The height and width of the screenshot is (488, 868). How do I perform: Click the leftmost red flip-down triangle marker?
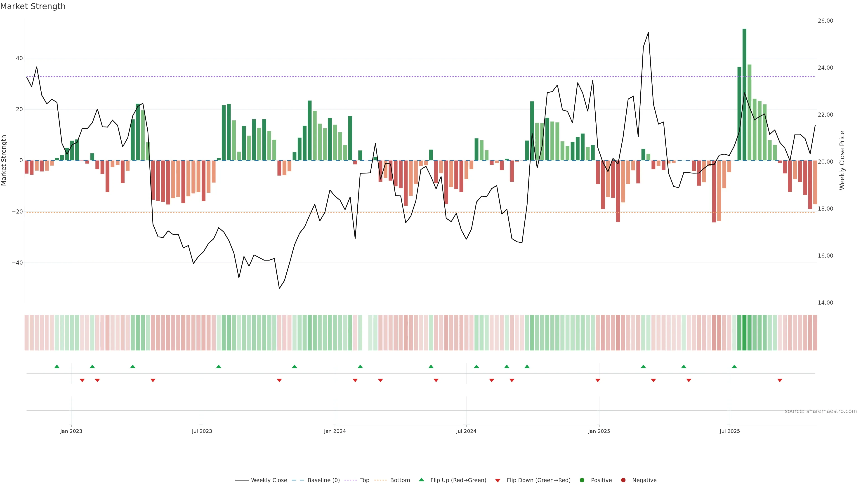click(82, 380)
